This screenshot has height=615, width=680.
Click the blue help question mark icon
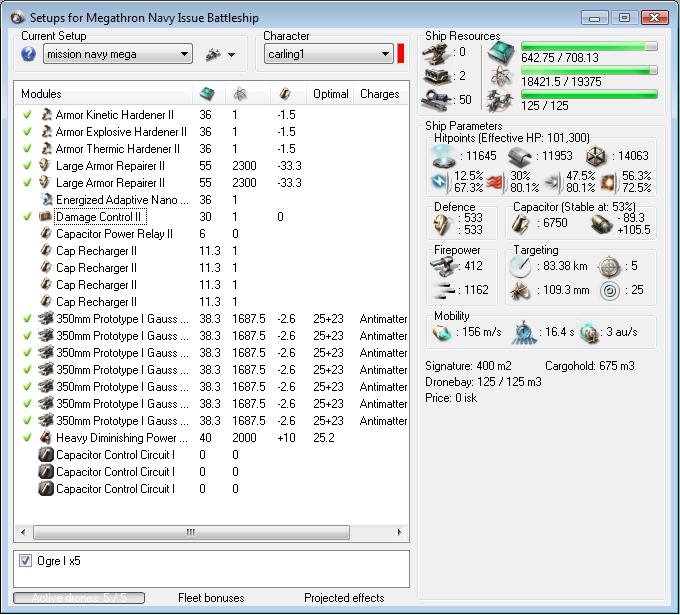coord(28,54)
